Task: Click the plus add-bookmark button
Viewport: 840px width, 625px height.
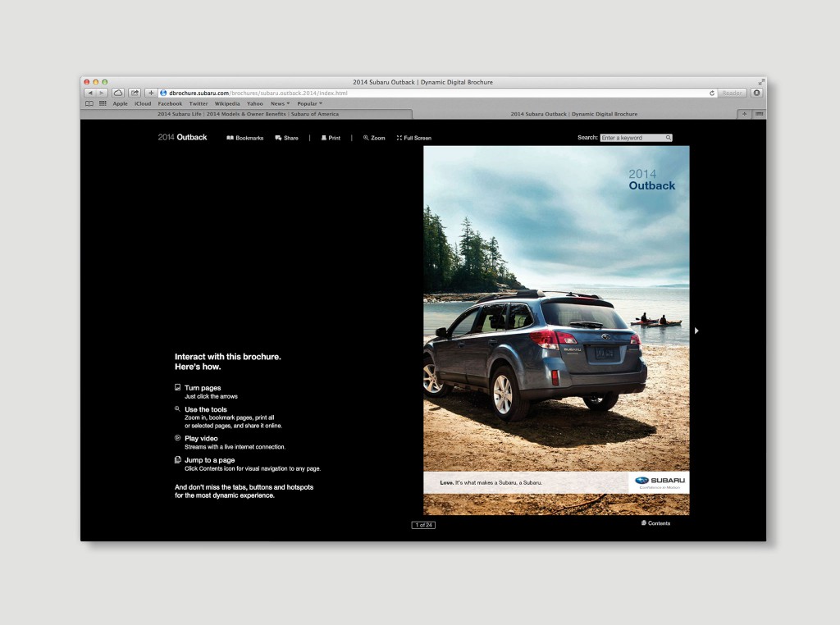Action: [151, 94]
